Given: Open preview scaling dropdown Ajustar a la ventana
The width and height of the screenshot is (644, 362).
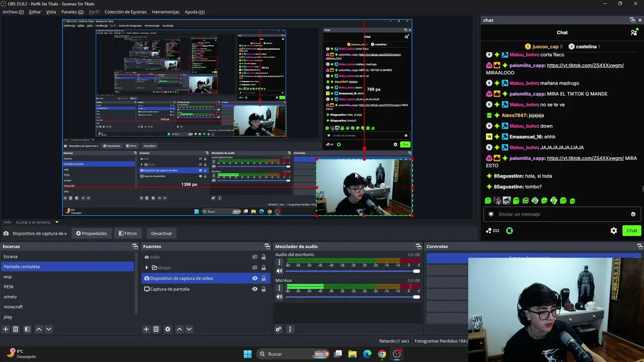Looking at the screenshot, I should [x=36, y=222].
